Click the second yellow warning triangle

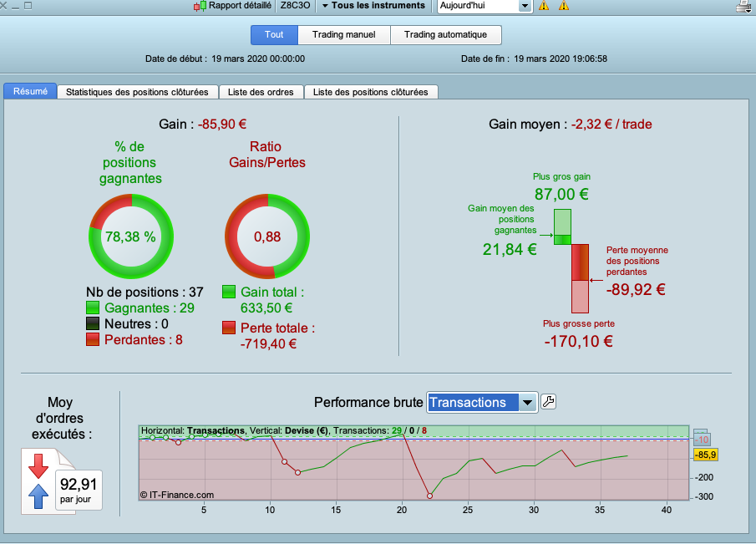564,6
